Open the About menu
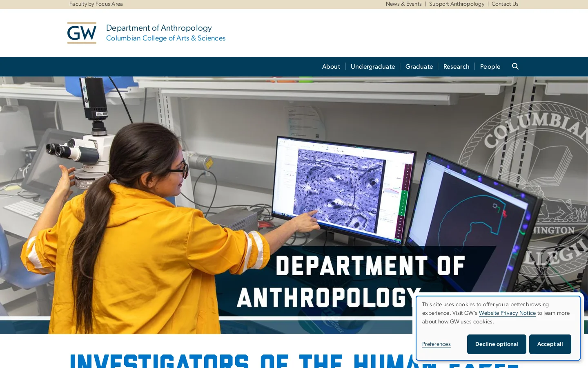588x368 pixels. pyautogui.click(x=331, y=66)
